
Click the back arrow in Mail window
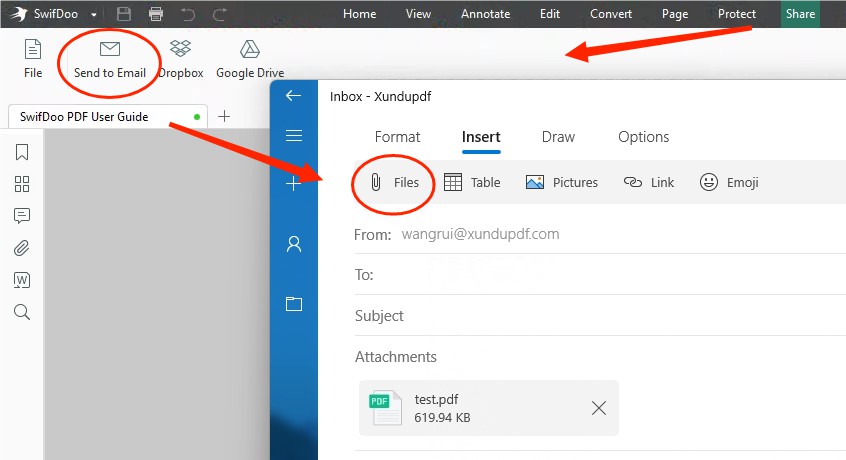[x=294, y=95]
